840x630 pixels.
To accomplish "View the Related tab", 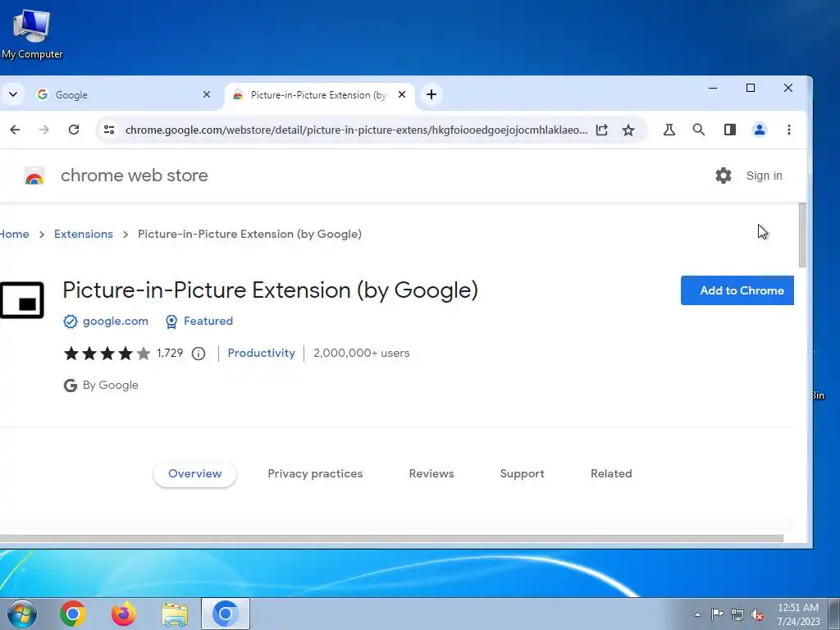I will pyautogui.click(x=611, y=473).
